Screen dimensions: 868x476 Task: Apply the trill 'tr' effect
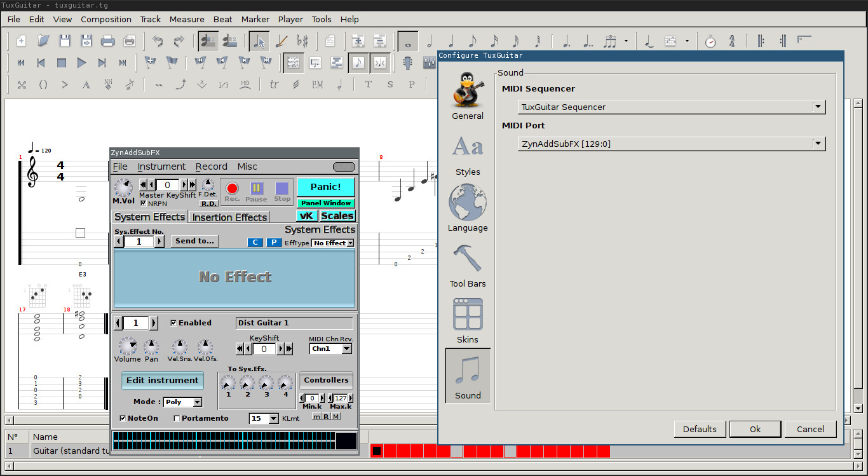click(x=275, y=85)
